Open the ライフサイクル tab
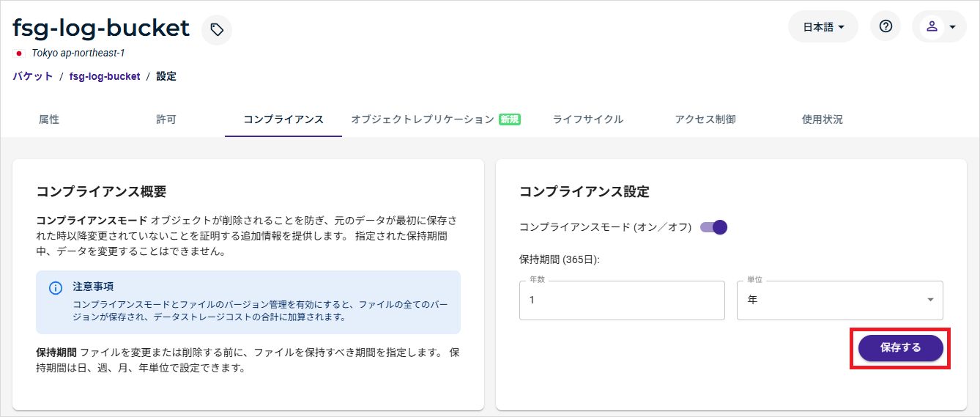 [588, 119]
